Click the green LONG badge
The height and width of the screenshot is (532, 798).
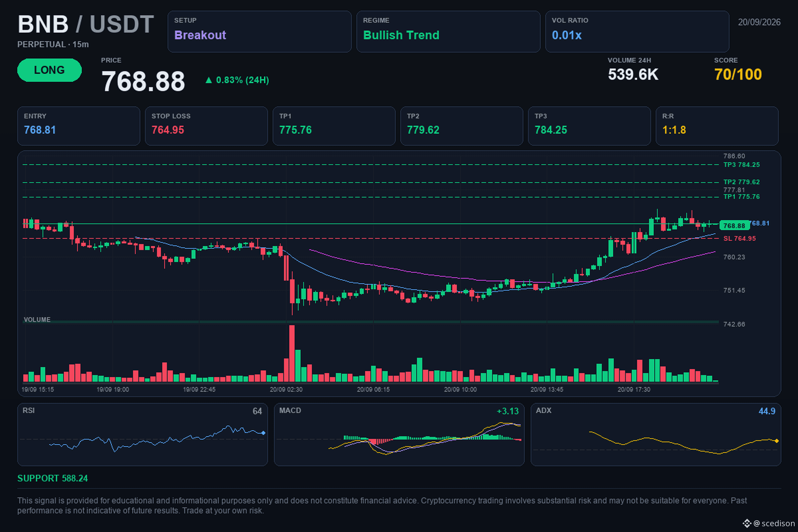point(50,70)
